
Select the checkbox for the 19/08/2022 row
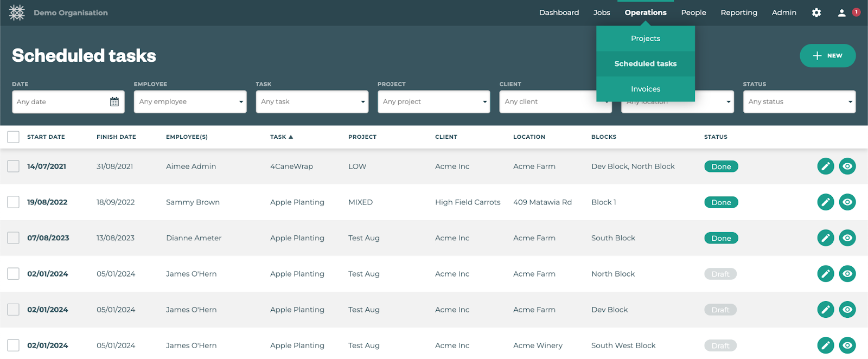pos(14,202)
